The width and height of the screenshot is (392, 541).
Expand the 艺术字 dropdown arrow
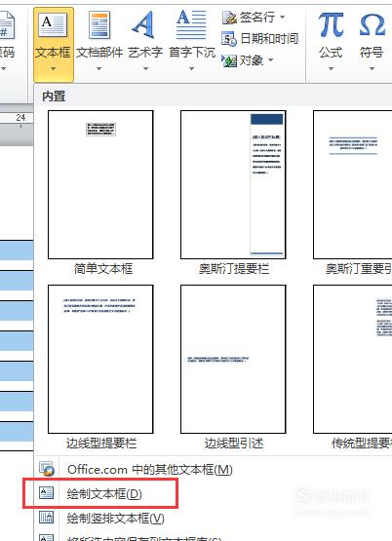pyautogui.click(x=145, y=68)
